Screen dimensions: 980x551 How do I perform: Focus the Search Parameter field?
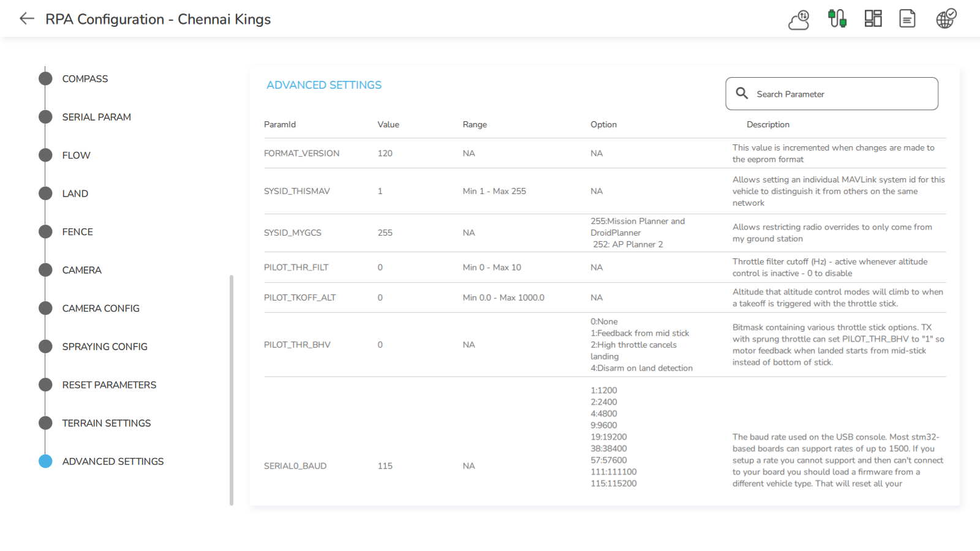click(x=832, y=94)
